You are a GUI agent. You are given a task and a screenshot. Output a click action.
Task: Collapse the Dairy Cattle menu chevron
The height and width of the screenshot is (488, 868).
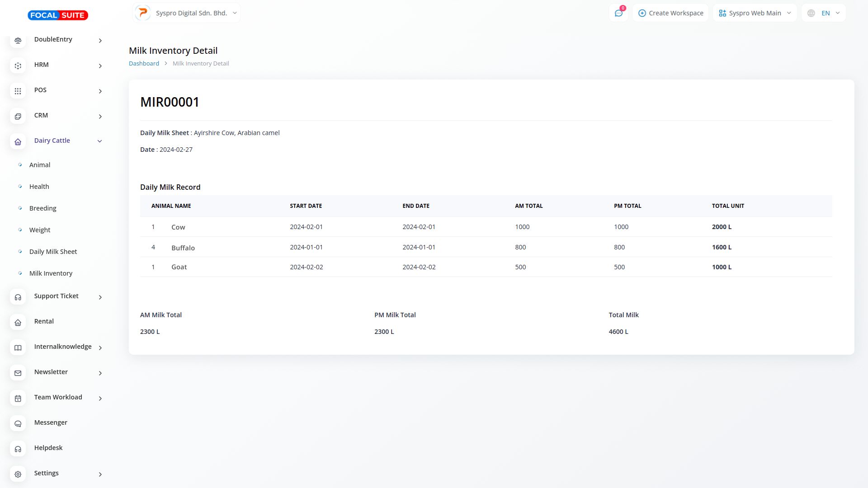tap(100, 141)
